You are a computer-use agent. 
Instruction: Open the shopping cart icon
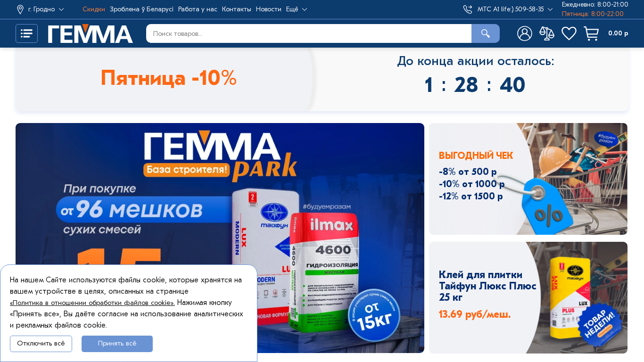point(591,33)
